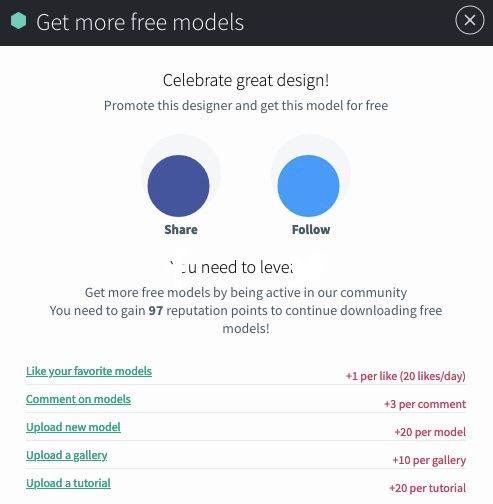Click the Follow label text

tap(311, 230)
